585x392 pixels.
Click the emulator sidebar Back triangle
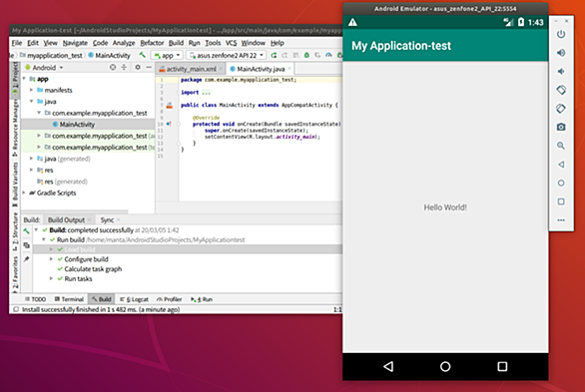click(561, 165)
